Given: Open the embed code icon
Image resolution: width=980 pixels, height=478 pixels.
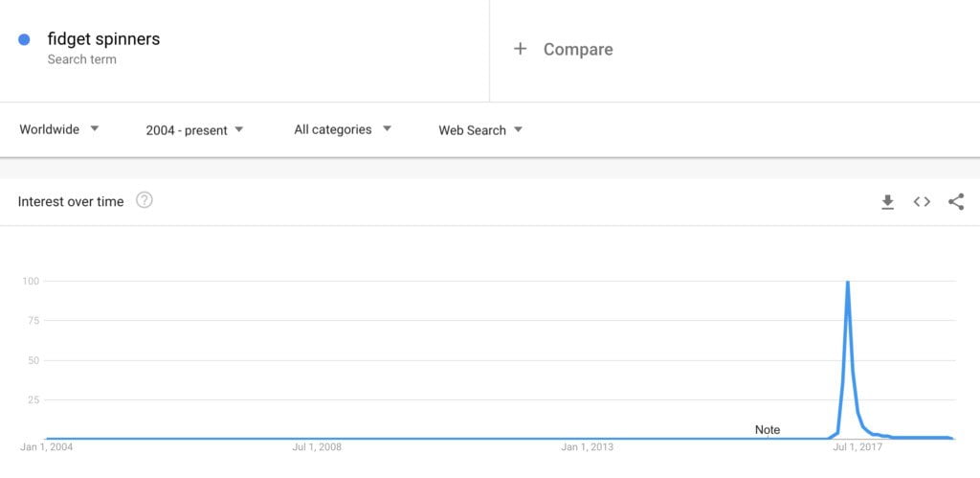Looking at the screenshot, I should pos(922,201).
